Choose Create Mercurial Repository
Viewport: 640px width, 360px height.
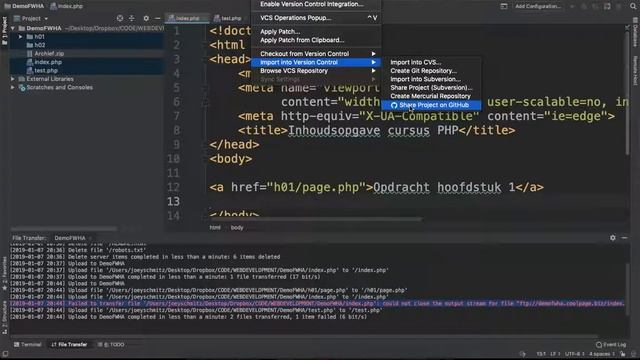click(x=430, y=96)
